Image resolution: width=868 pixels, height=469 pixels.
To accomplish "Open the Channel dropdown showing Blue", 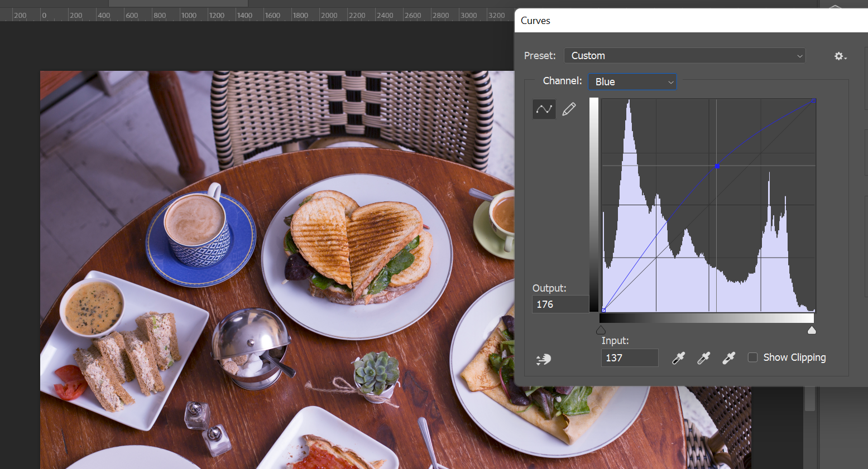I will 632,82.
